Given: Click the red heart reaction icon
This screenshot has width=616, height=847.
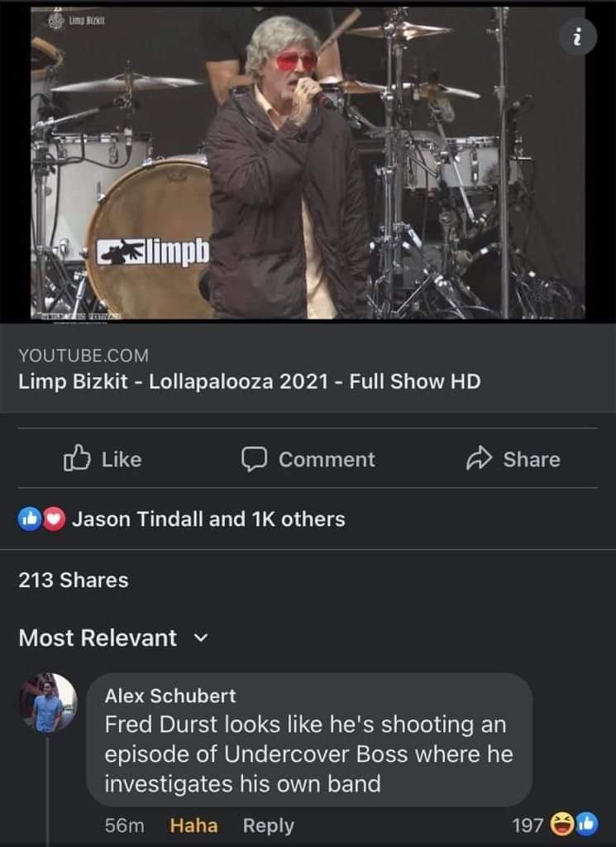Looking at the screenshot, I should coord(54,519).
